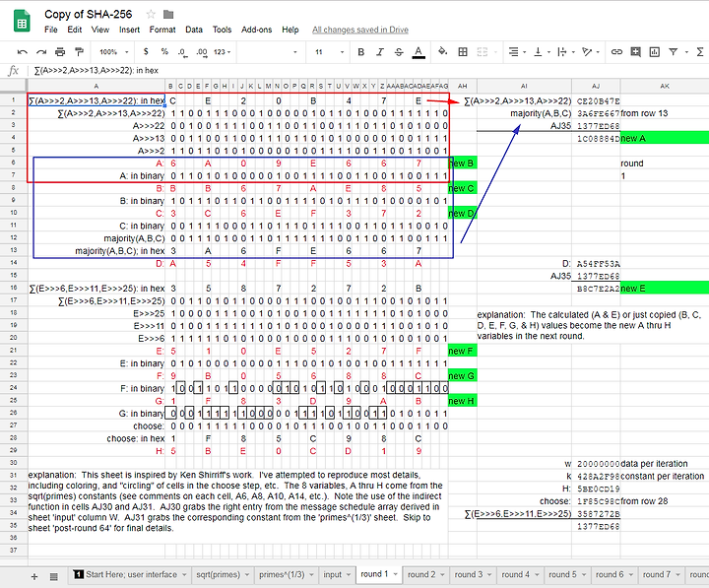The width and height of the screenshot is (709, 588).
Task: Open horizontal align options
Action: (517, 52)
